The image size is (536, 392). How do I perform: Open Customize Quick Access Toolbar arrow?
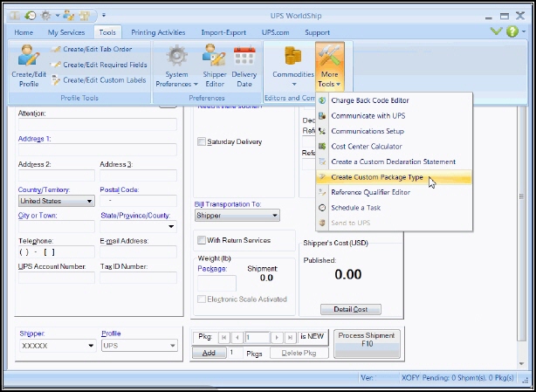[104, 16]
